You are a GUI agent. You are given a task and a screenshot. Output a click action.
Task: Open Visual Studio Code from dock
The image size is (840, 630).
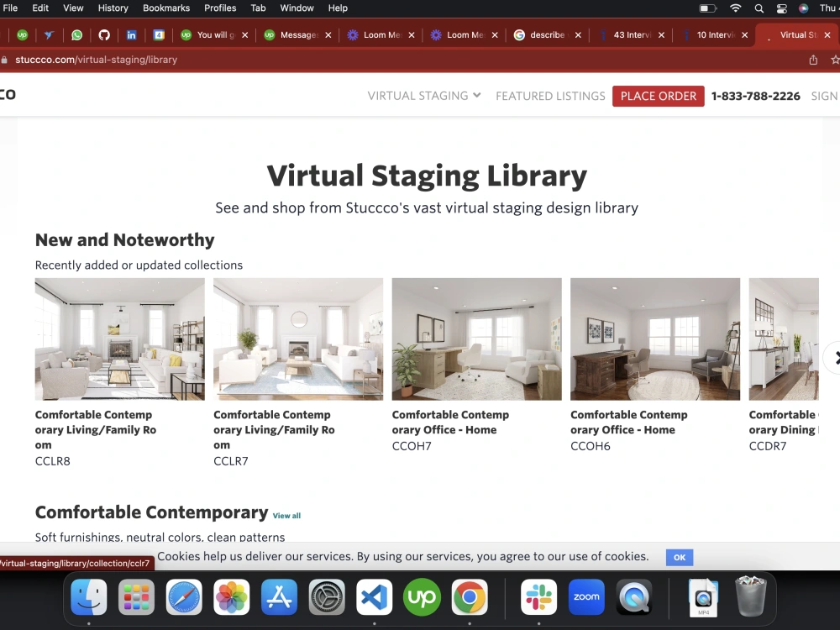[x=375, y=596]
